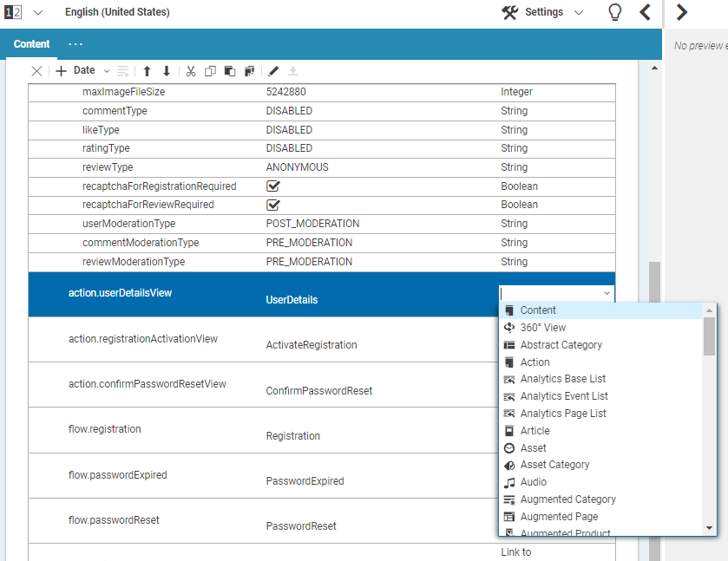Screen dimensions: 728x561
Task: Click the cut scissors icon
Action: [x=191, y=71]
